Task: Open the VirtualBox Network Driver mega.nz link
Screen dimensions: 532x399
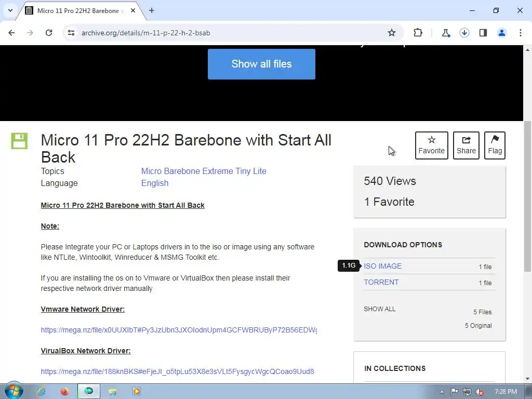Action: [177, 371]
